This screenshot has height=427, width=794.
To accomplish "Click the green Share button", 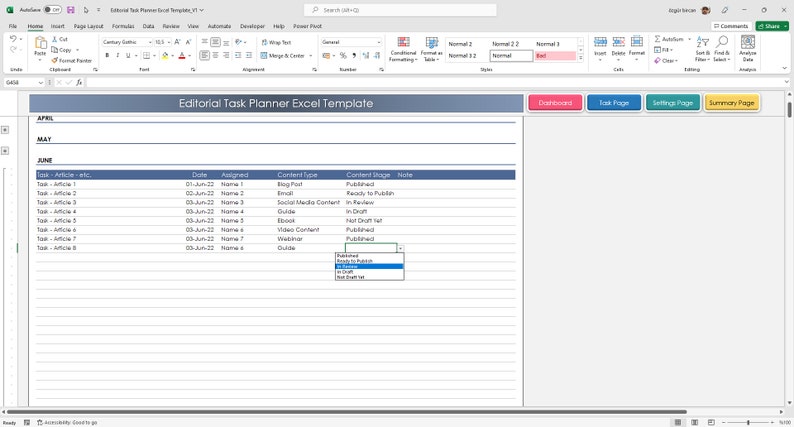I will 772,26.
